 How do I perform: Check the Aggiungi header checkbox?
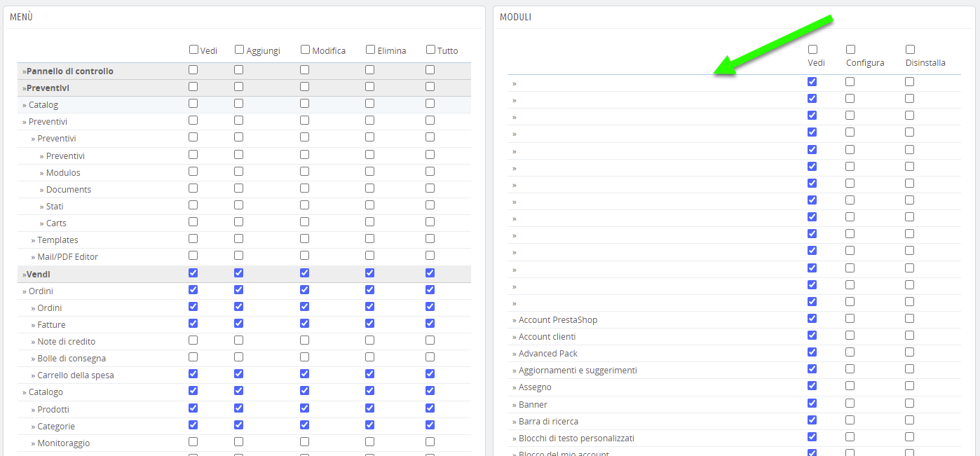pos(239,50)
